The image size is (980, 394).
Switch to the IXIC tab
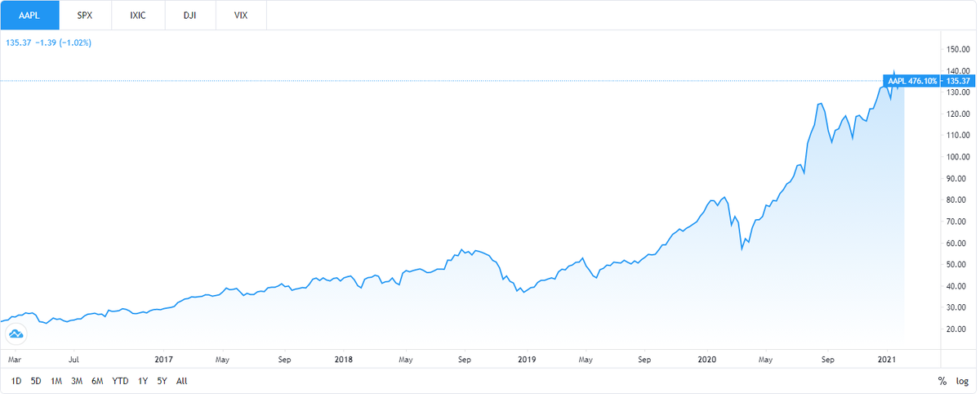point(138,15)
